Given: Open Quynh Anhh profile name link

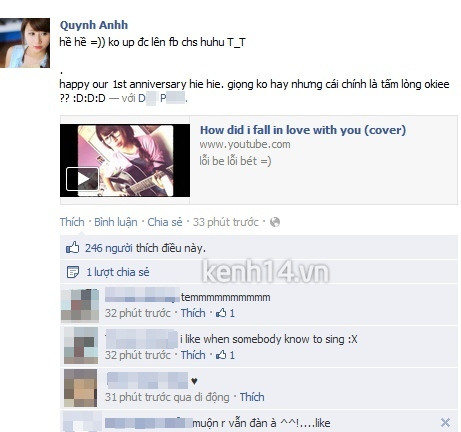Looking at the screenshot, I should (x=94, y=25).
